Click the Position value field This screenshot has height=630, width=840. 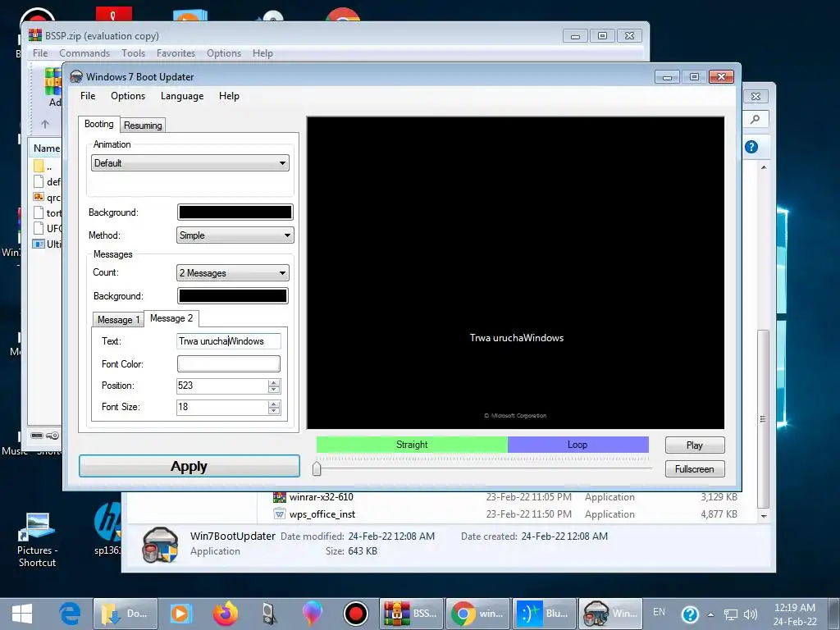[222, 386]
